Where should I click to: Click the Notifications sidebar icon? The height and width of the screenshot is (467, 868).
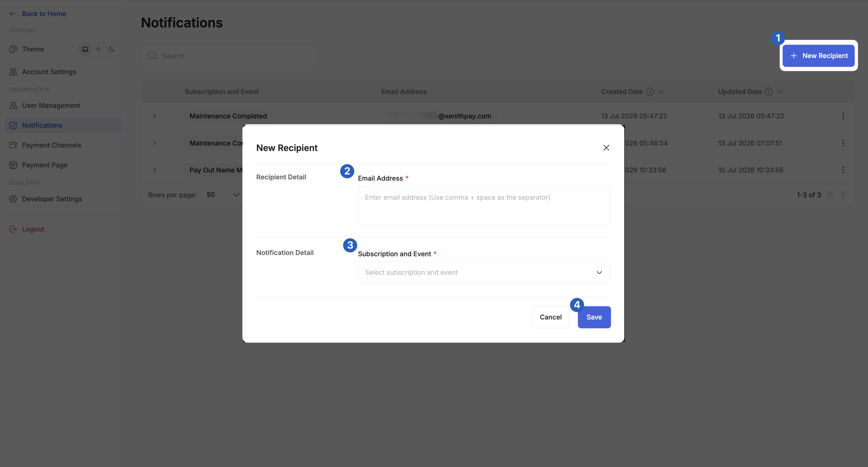tap(13, 125)
